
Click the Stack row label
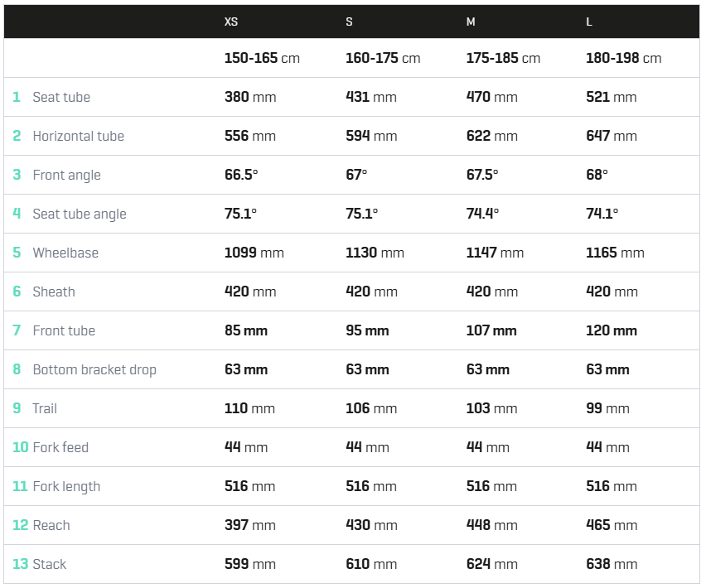click(50, 564)
